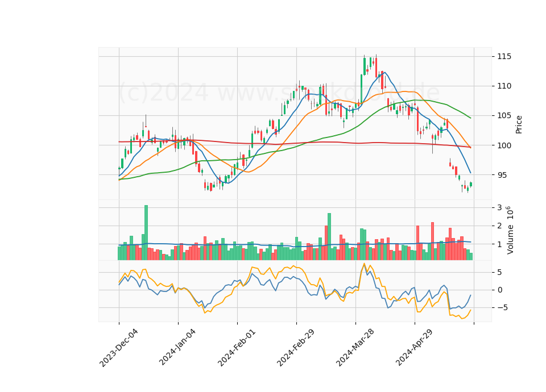Click the 2023-Dec-04 date label
The height and width of the screenshot is (392, 546).
[119, 348]
